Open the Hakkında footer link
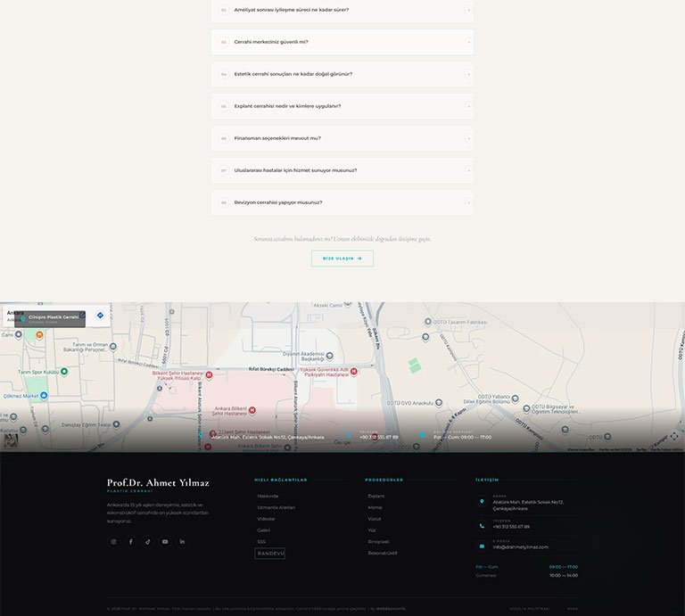This screenshot has width=685, height=616. pos(268,497)
